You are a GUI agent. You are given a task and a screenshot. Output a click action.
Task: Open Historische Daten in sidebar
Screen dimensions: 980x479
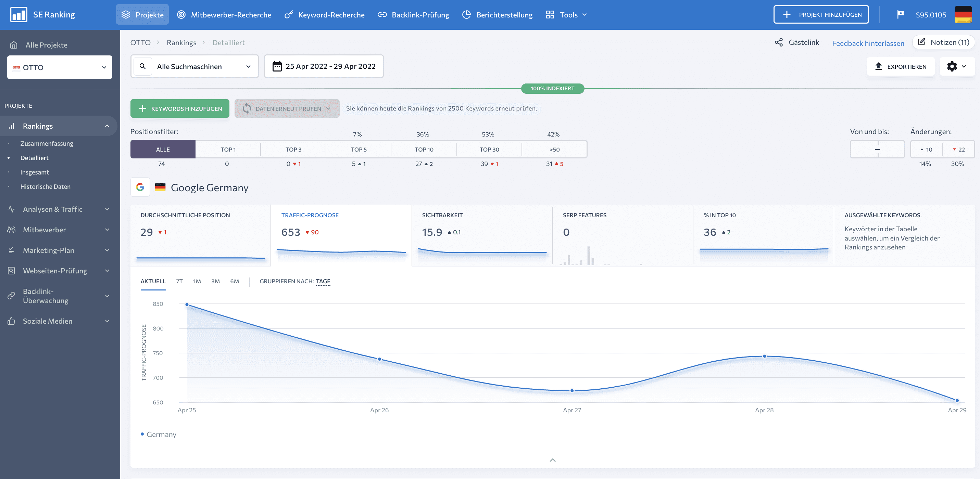tap(45, 187)
